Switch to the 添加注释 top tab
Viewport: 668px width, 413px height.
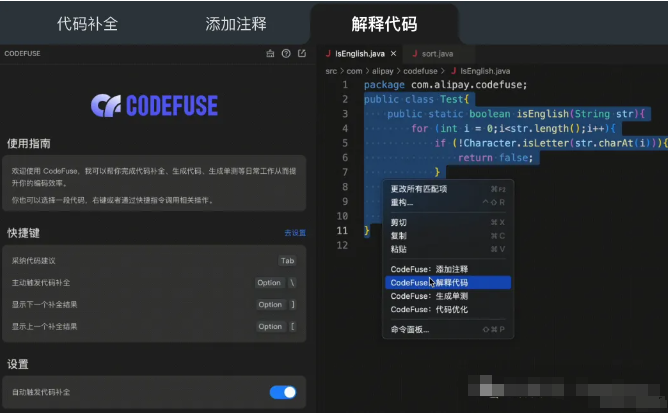(x=236, y=24)
